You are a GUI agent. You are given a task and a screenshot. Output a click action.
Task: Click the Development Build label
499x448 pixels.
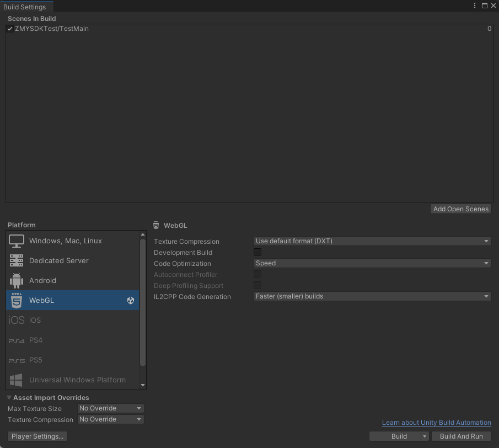click(x=183, y=253)
